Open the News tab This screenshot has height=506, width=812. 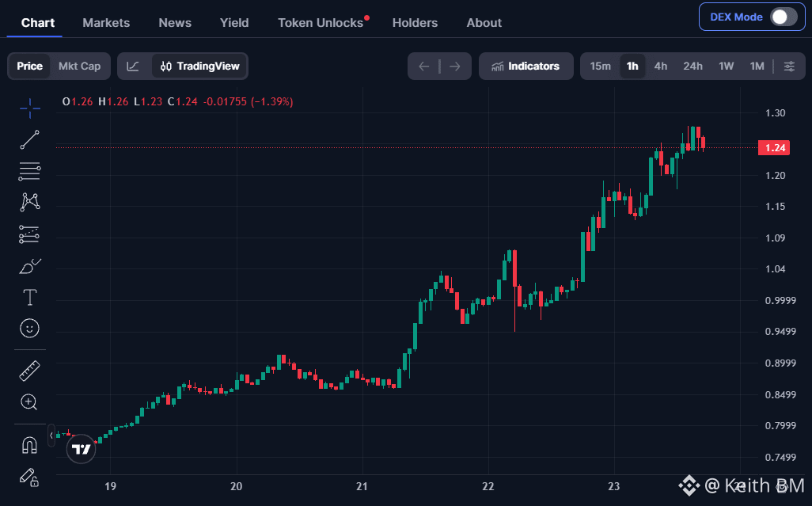(175, 23)
